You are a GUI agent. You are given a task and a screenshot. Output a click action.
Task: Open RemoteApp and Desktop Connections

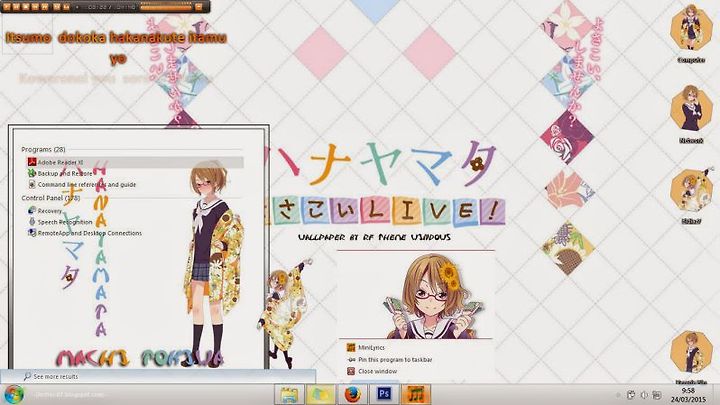tap(84, 233)
